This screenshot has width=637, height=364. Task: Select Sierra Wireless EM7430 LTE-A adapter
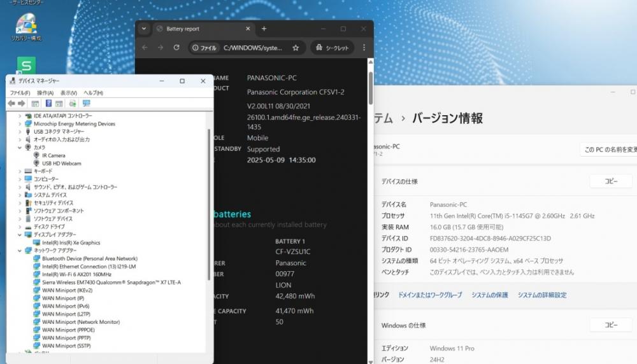pos(111,283)
